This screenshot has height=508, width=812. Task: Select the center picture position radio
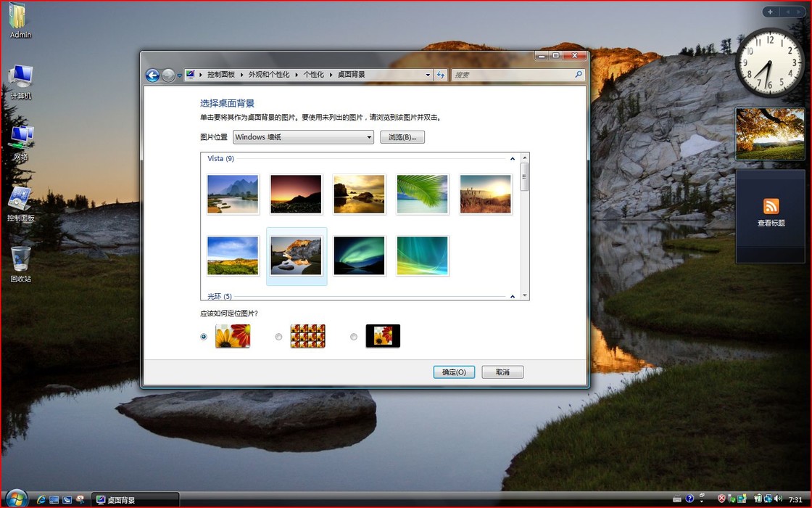[354, 337]
